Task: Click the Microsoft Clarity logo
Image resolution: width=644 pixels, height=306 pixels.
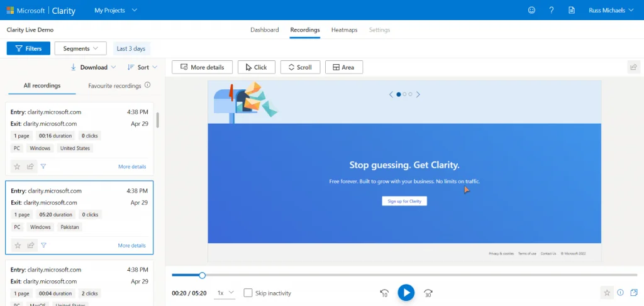Action: click(x=41, y=10)
